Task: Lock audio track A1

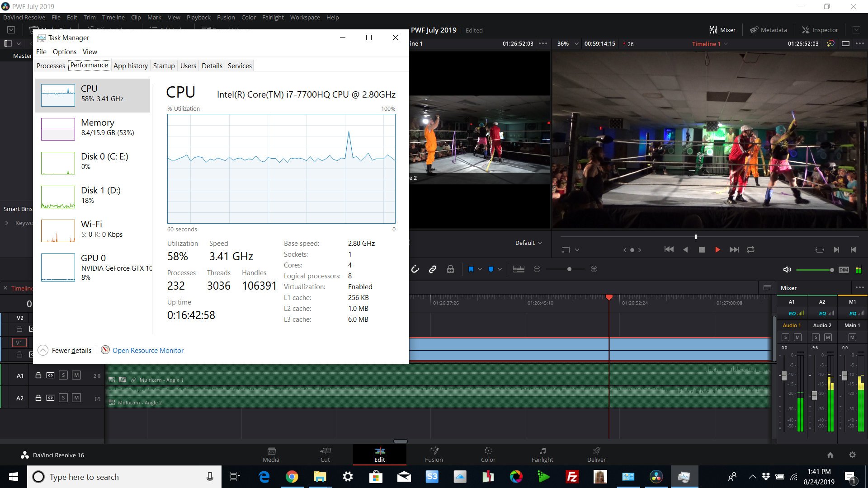Action: pos(38,375)
